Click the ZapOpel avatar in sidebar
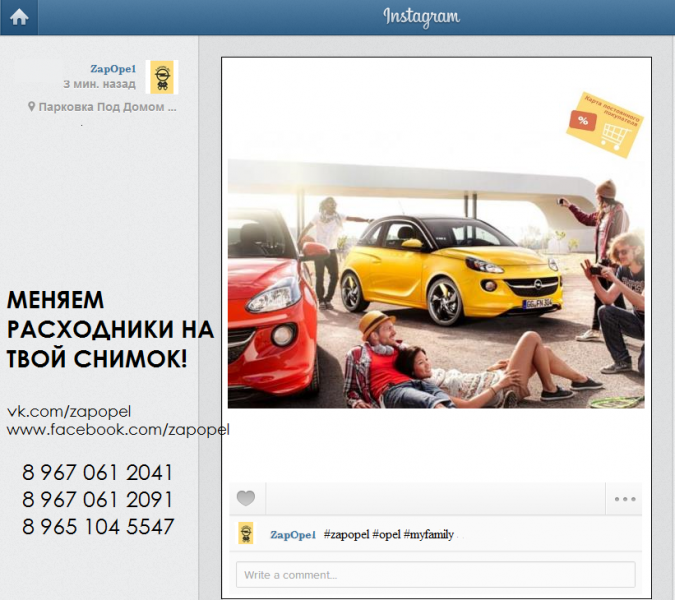The height and width of the screenshot is (600, 675). pyautogui.click(x=162, y=77)
